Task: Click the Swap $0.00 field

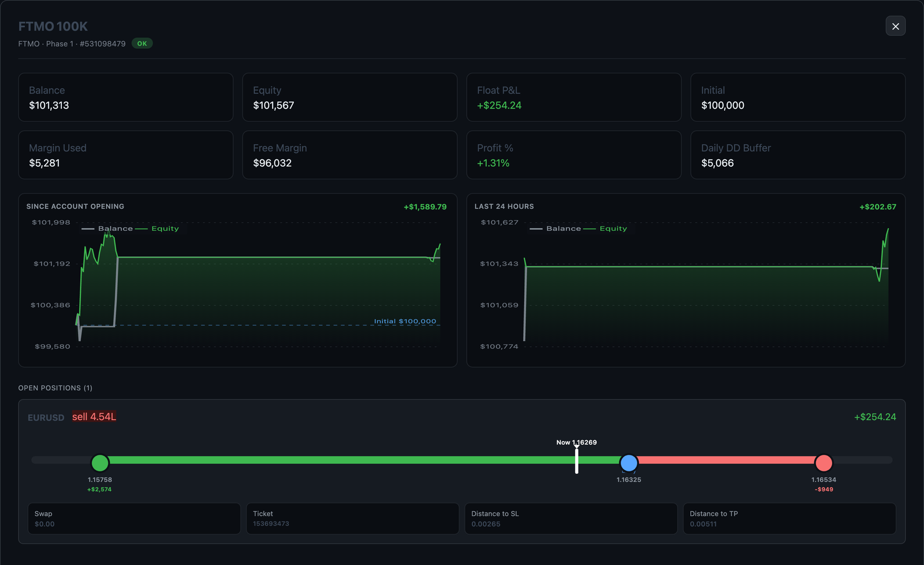Action: (134, 518)
